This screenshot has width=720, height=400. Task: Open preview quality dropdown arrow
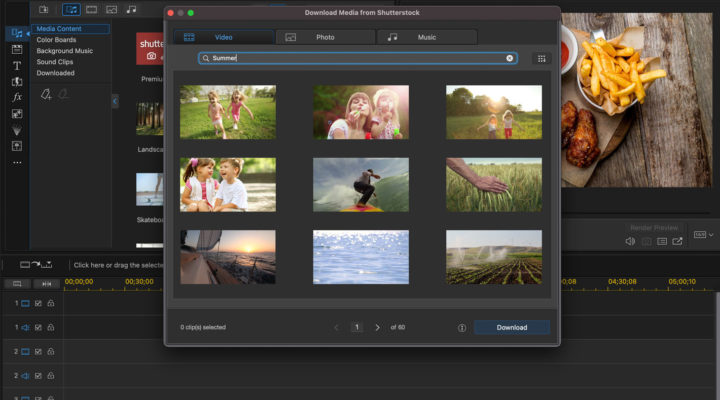point(711,235)
